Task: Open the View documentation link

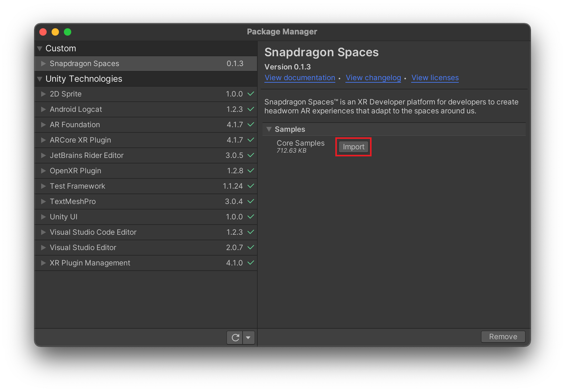Action: [x=300, y=78]
